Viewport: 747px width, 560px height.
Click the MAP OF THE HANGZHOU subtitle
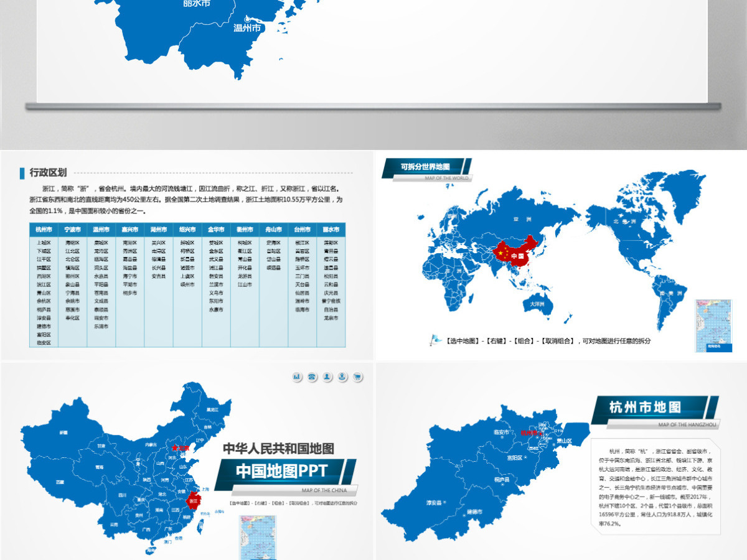click(687, 424)
